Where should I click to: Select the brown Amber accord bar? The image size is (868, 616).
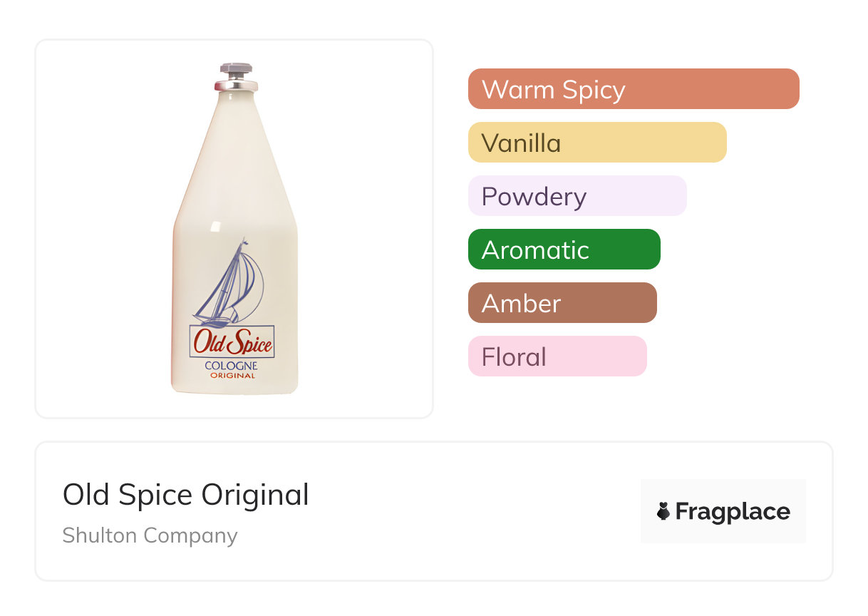(562, 303)
